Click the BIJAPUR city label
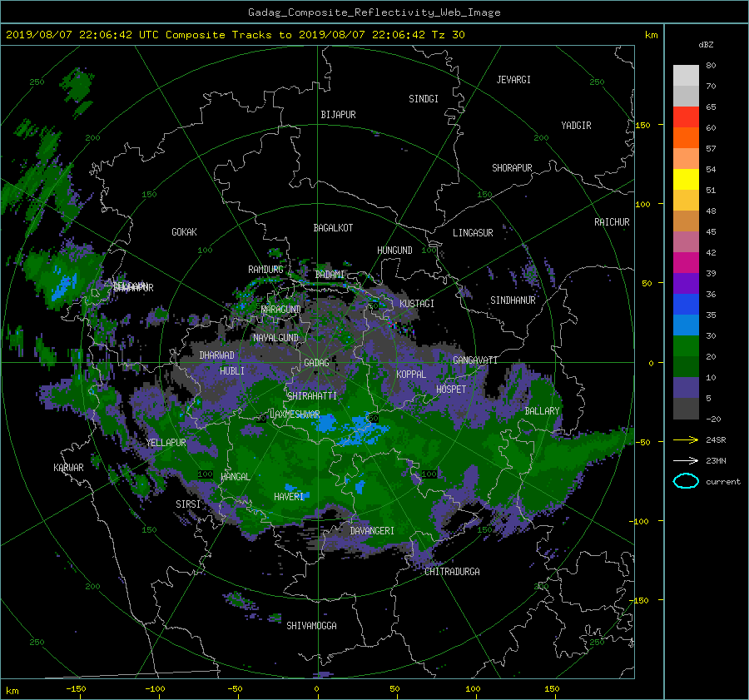749x700 pixels. [x=338, y=115]
